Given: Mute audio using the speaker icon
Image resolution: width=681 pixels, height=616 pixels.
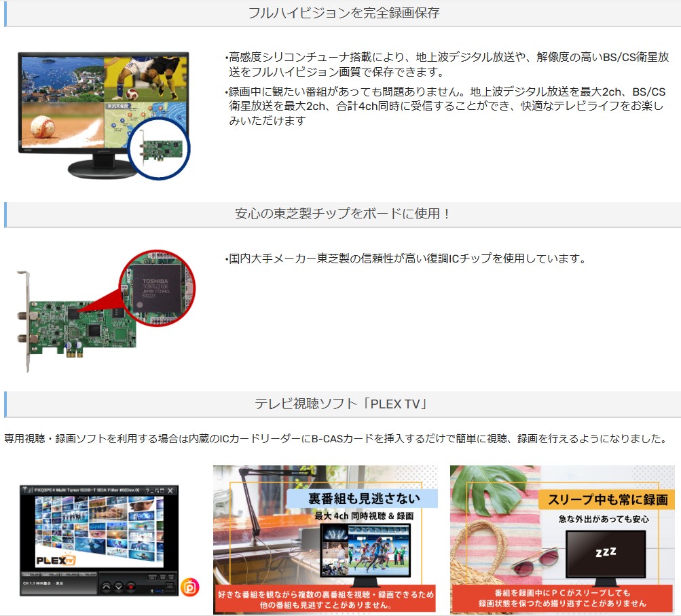Looking at the screenshot, I should click(152, 590).
